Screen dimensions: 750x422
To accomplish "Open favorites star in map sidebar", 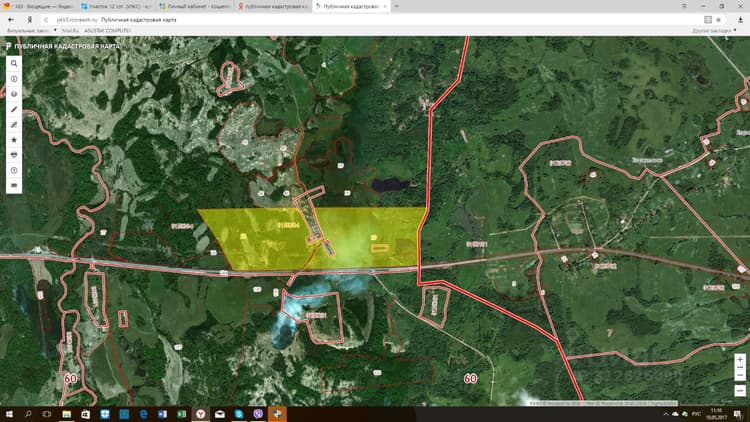I will point(14,140).
